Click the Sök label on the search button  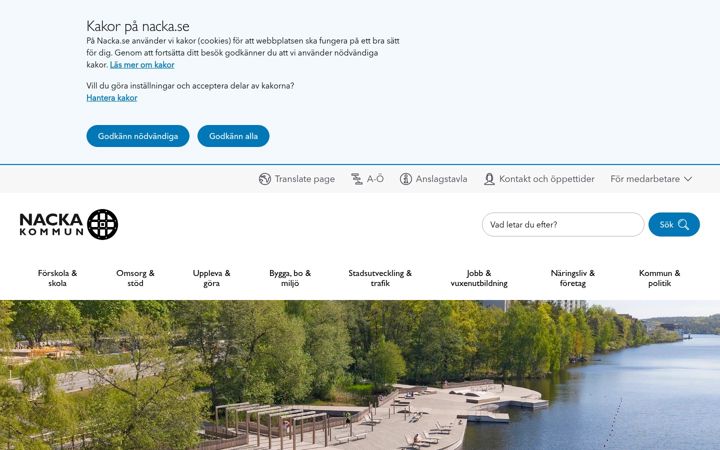tap(666, 225)
